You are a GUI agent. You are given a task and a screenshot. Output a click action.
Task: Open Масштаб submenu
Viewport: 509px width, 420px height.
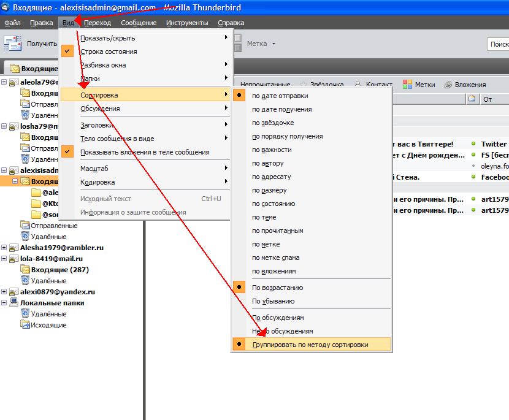145,169
